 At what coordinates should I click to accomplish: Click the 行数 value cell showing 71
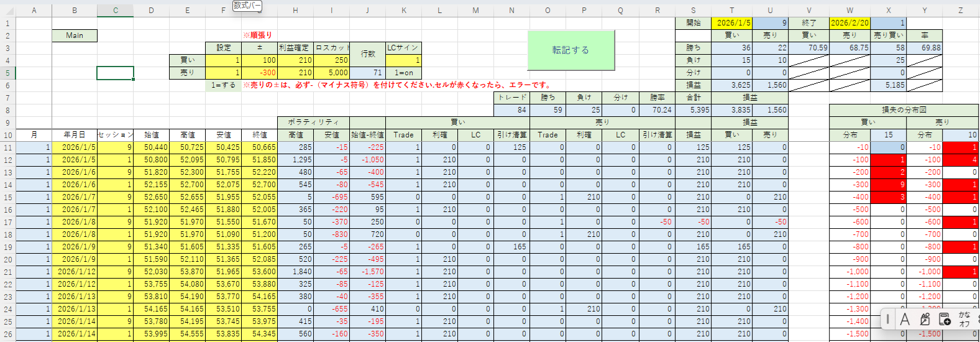367,73
